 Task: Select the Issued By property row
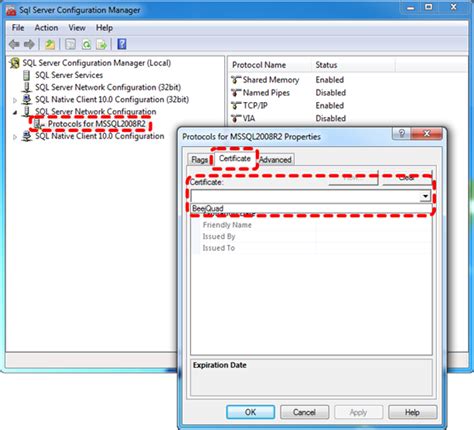click(311, 237)
